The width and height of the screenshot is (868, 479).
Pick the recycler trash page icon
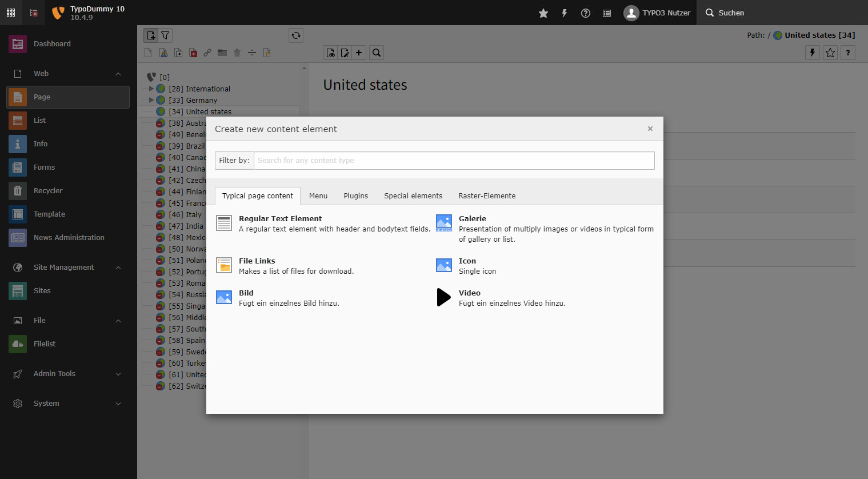[237, 53]
